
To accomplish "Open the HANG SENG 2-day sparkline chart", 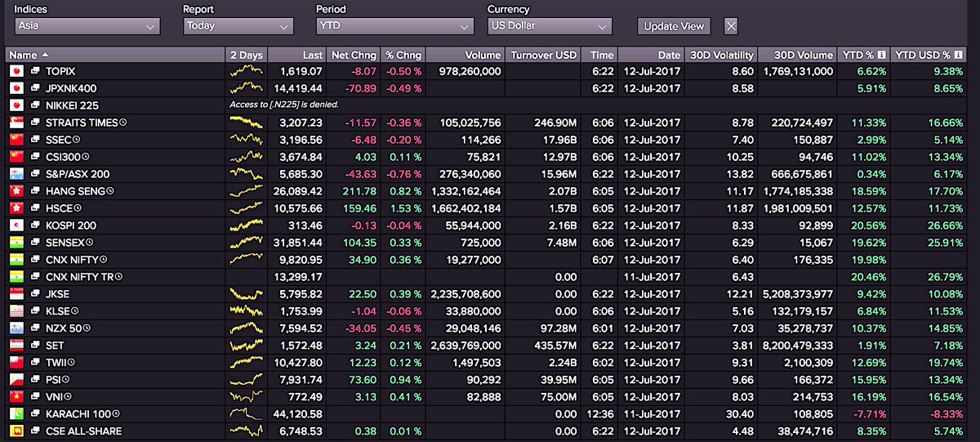I will tap(247, 190).
